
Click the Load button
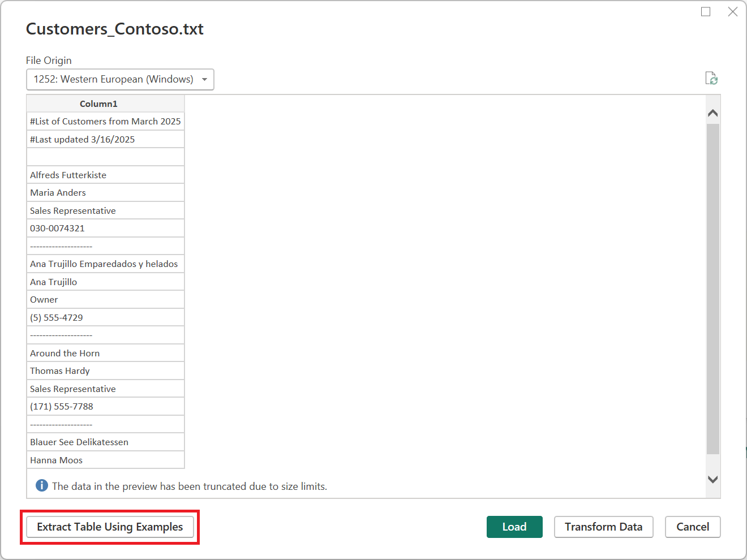tap(514, 527)
